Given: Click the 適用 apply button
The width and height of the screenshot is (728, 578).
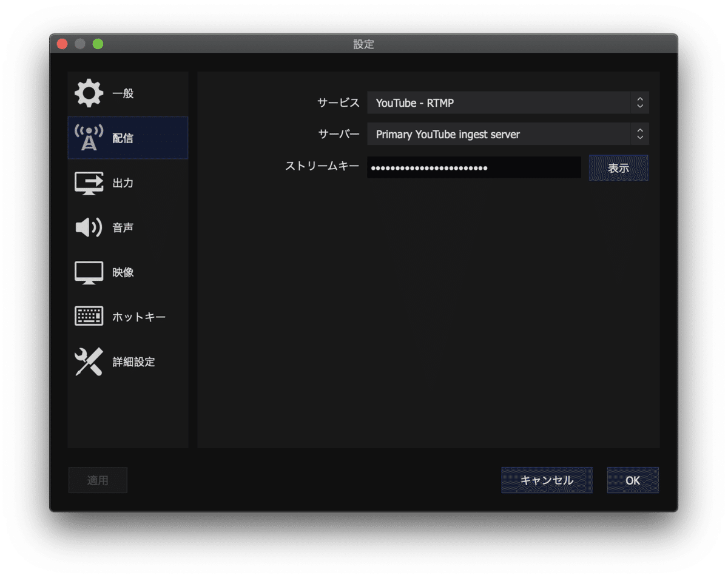Looking at the screenshot, I should click(x=98, y=480).
